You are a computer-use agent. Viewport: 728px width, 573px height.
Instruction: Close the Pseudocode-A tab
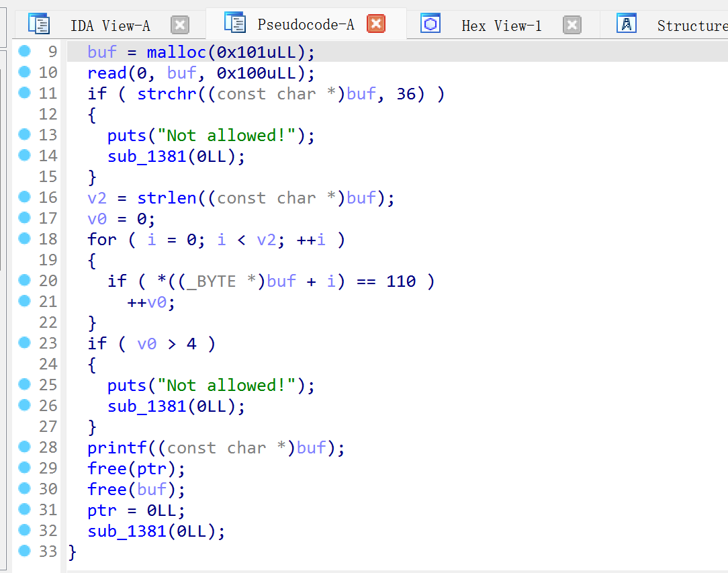tap(376, 25)
